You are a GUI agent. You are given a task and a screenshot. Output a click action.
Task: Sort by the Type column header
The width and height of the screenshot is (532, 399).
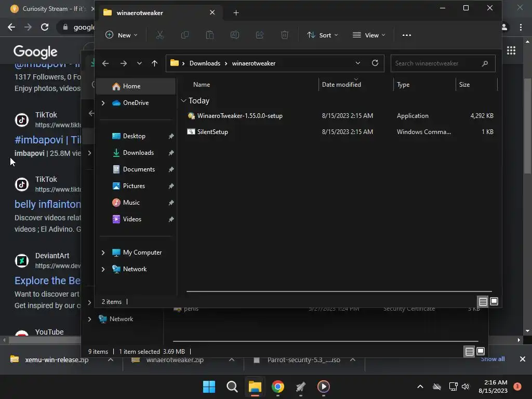403,85
